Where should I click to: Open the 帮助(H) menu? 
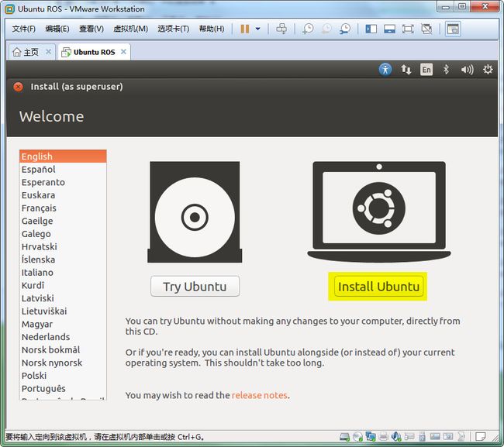coord(212,29)
